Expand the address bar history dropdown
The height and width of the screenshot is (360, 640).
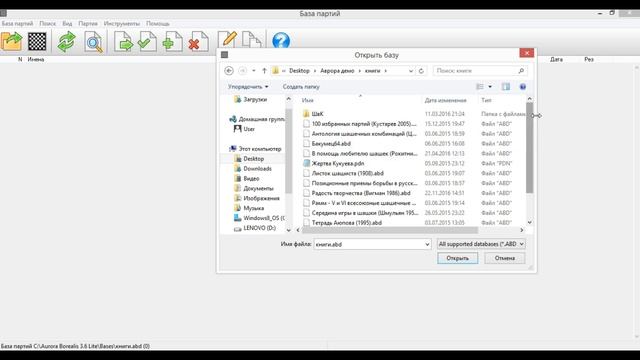click(411, 71)
